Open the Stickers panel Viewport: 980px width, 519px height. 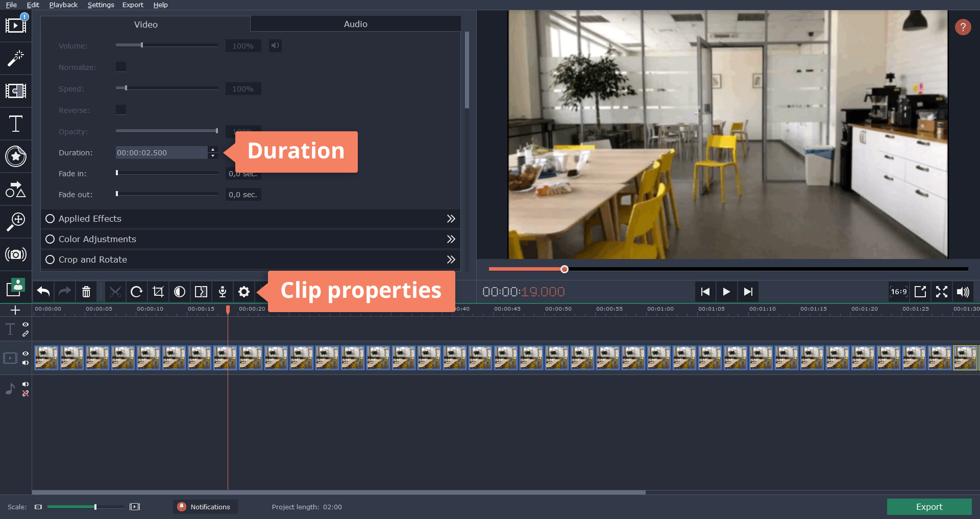pos(16,156)
